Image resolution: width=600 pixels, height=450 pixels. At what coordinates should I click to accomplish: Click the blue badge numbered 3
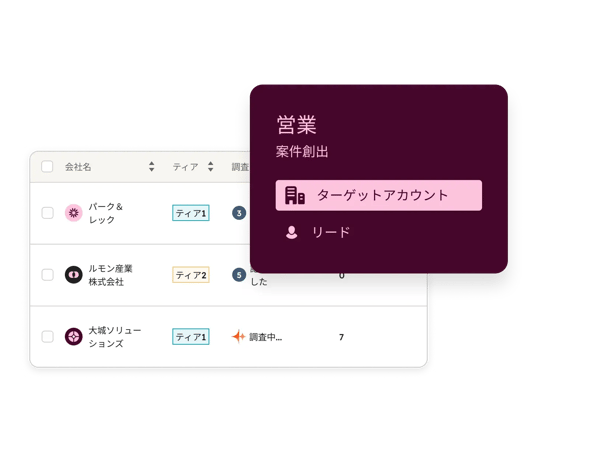click(x=239, y=213)
